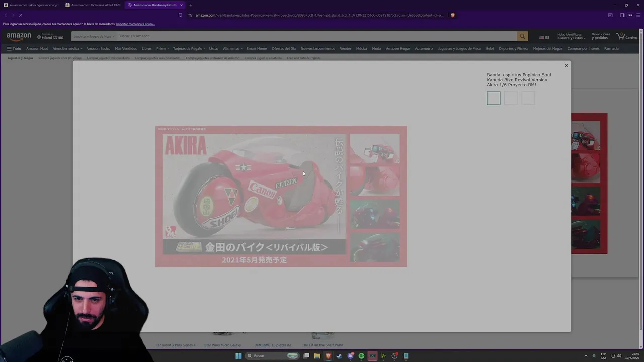The image size is (644, 362).
Task: Click the taskbar Buscar search box
Action: (x=272, y=356)
